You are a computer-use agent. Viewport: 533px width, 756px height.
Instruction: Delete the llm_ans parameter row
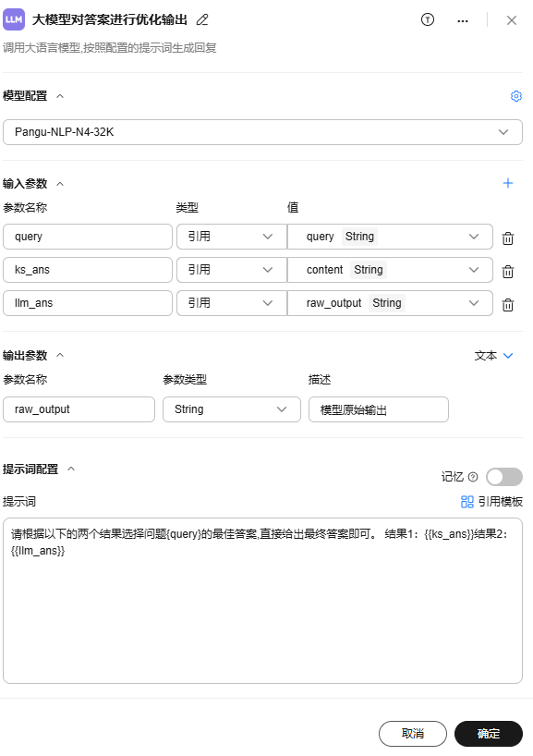(508, 305)
